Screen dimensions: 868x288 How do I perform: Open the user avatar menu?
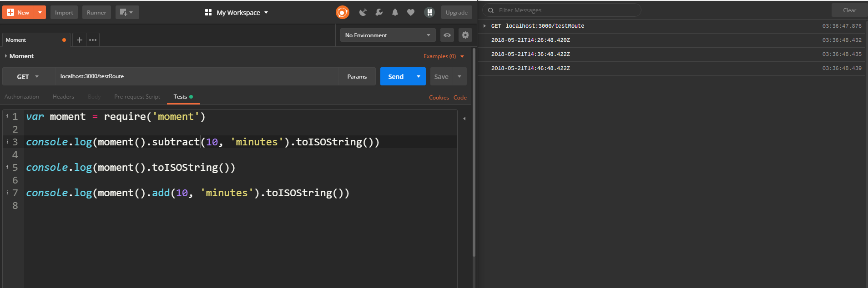pos(429,12)
